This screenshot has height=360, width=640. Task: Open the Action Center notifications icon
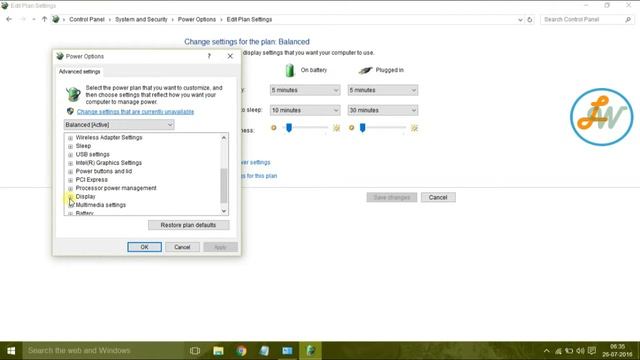click(x=592, y=351)
